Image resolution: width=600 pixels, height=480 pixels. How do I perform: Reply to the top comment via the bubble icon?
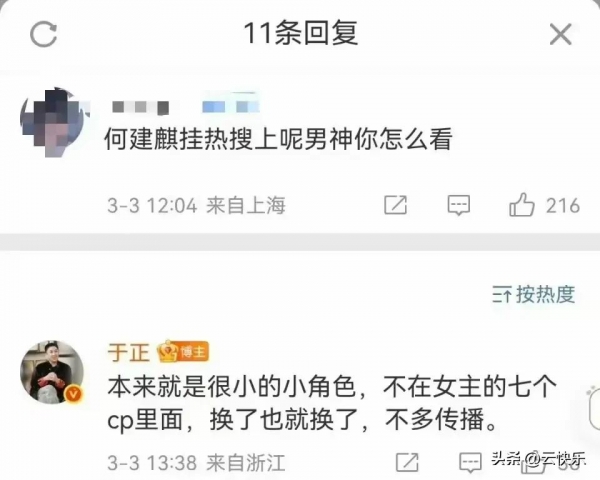tap(459, 205)
